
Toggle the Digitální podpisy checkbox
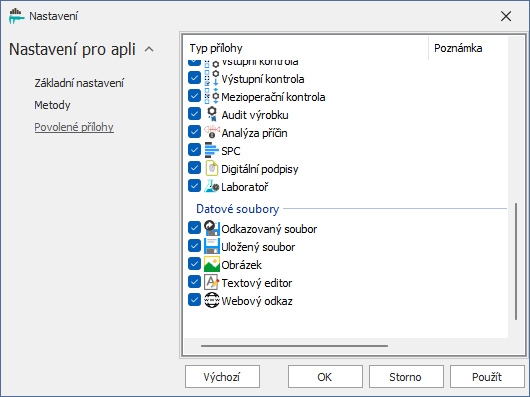click(194, 168)
